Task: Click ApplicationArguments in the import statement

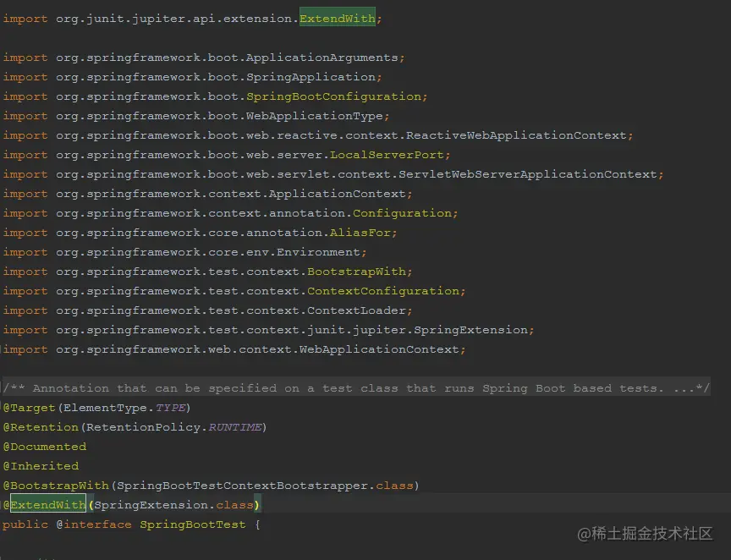Action: [322, 58]
